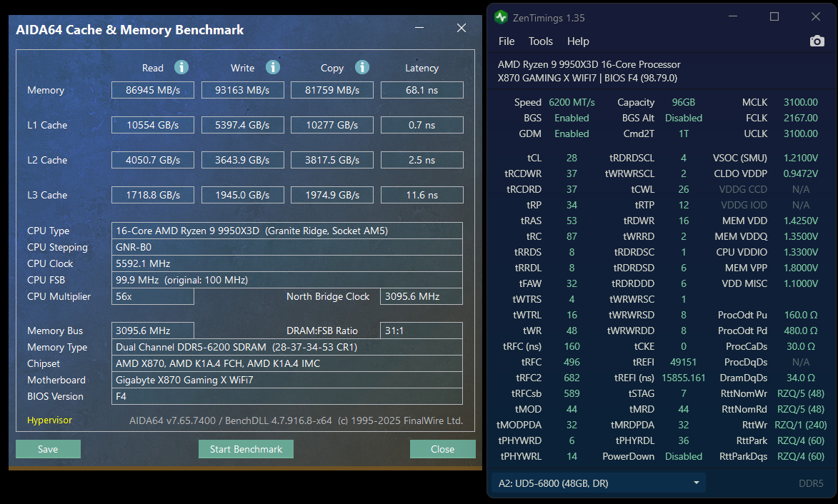Click Memory Type Dual Channel DDR5-6200 text
Image resolution: width=838 pixels, height=504 pixels.
(x=287, y=347)
